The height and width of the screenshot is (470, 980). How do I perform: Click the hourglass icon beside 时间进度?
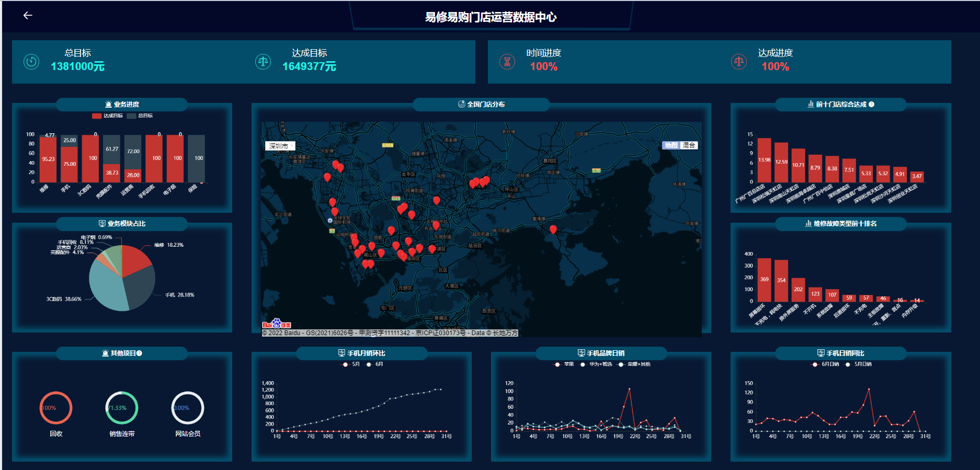(507, 62)
